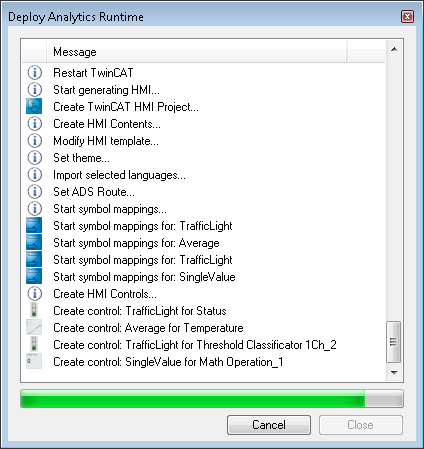Click the vertical scrollbar thumb
The height and width of the screenshot is (449, 424).
tap(393, 342)
